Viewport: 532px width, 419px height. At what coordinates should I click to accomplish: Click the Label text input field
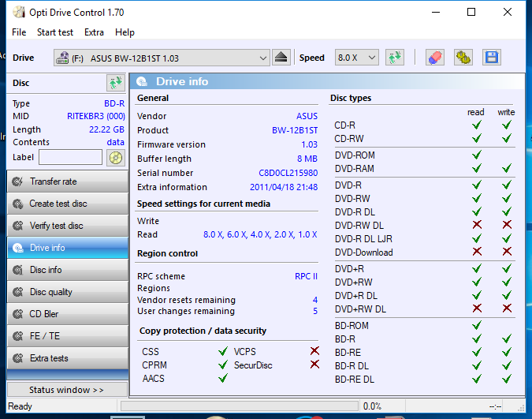point(71,157)
